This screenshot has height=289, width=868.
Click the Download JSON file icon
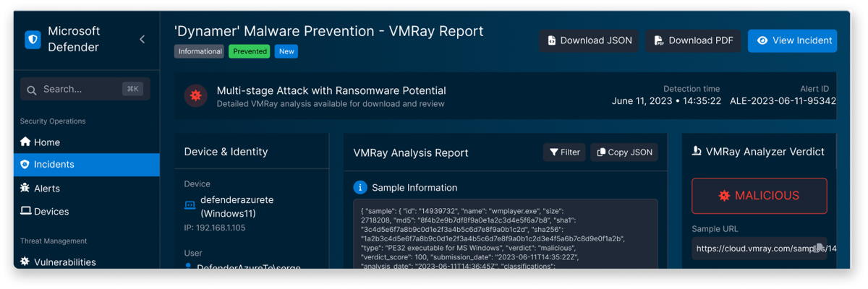pos(552,40)
